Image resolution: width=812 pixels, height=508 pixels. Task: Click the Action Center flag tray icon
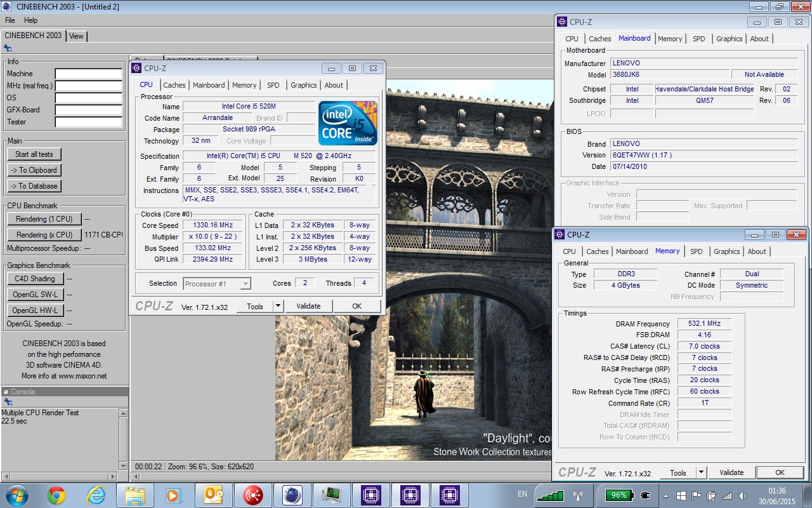(697, 495)
